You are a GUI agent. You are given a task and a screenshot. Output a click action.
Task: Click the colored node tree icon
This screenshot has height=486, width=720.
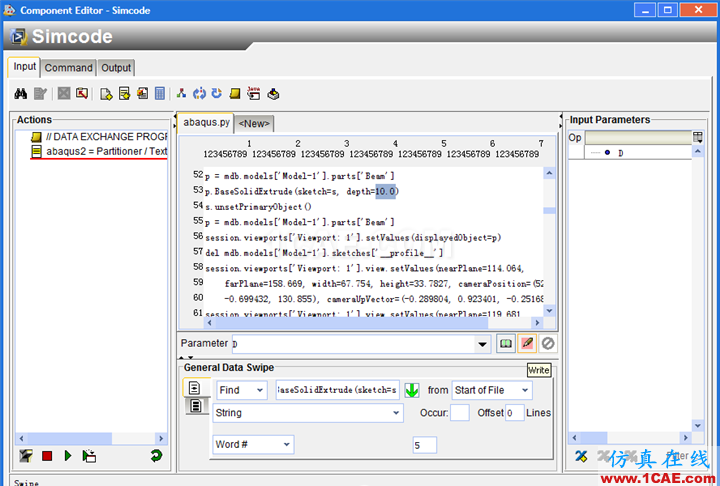pyautogui.click(x=181, y=94)
